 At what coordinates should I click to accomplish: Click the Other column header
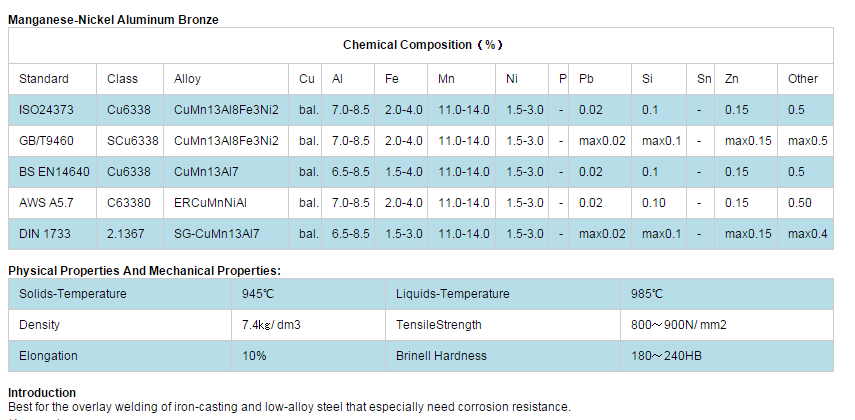[x=803, y=79]
